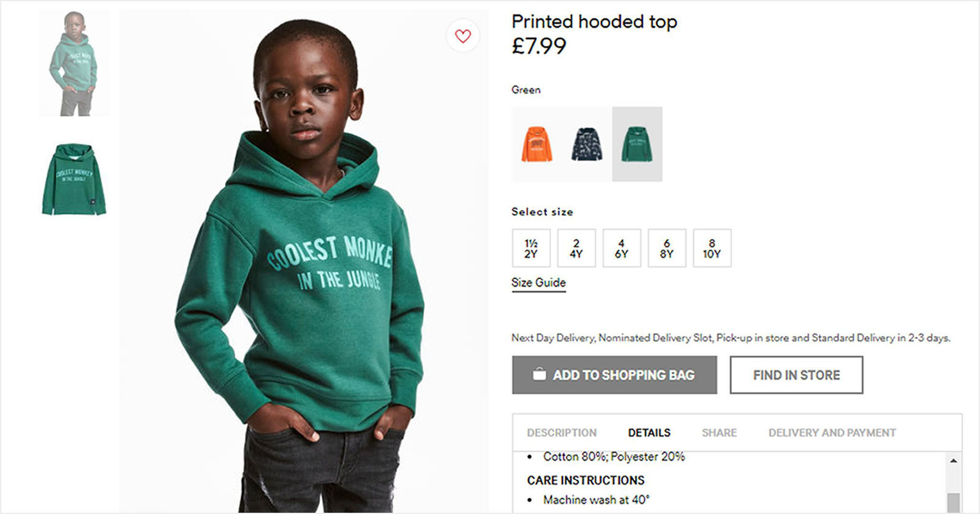Image resolution: width=980 pixels, height=514 pixels.
Task: View the flat green hoodie thumbnail
Action: pos(74,179)
